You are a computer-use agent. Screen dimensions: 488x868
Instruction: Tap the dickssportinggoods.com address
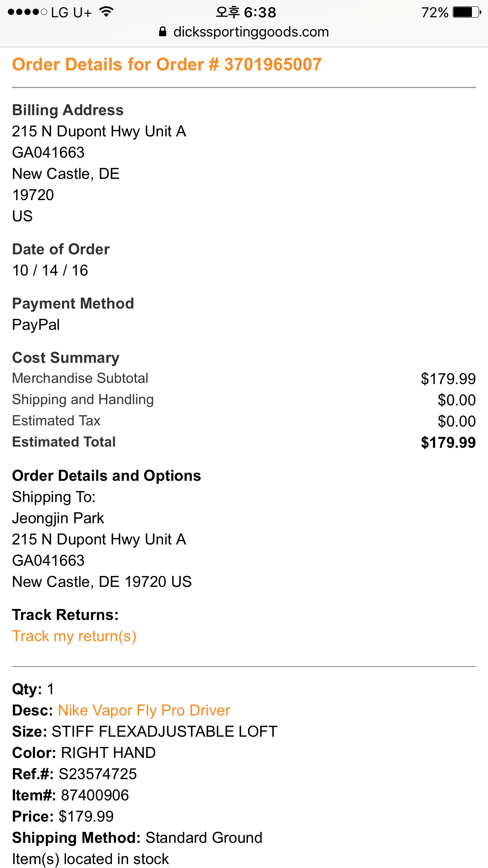(251, 32)
